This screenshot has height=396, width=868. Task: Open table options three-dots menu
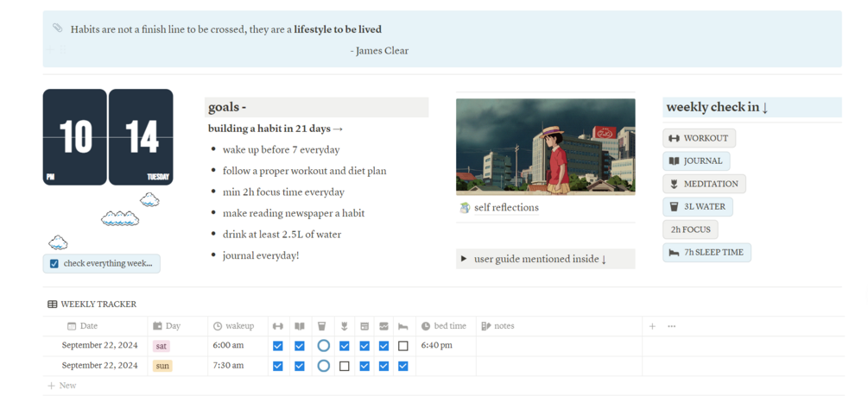(671, 326)
